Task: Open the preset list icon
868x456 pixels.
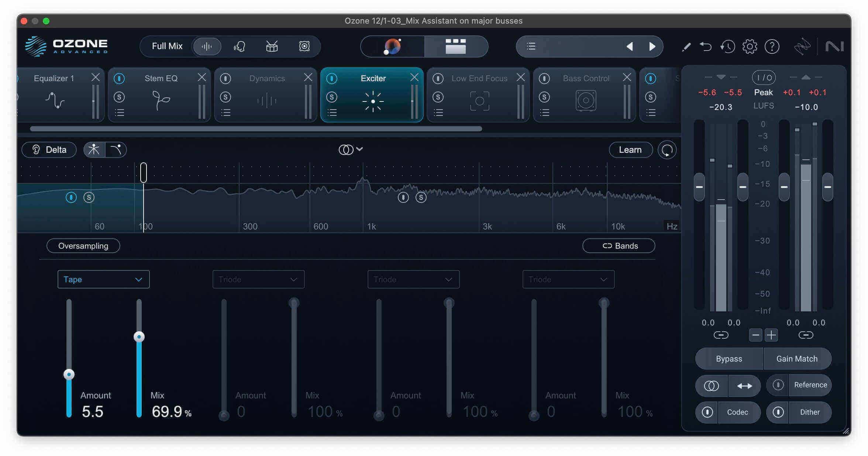Action: tap(531, 46)
